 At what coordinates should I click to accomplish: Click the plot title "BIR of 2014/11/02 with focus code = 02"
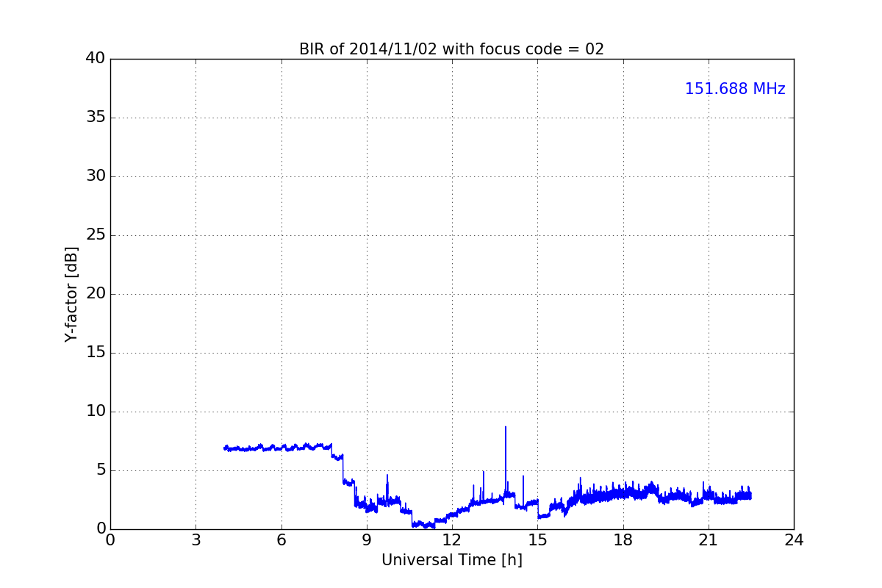451,49
